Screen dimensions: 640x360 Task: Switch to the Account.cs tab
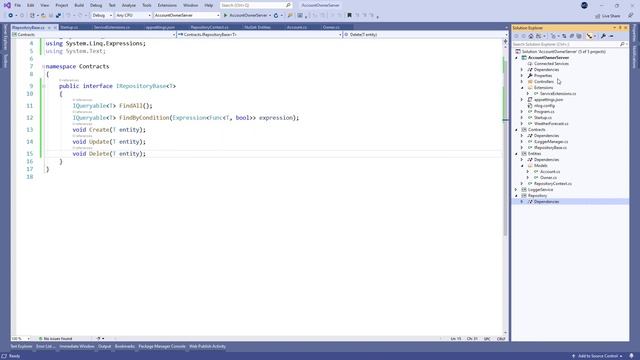click(297, 27)
